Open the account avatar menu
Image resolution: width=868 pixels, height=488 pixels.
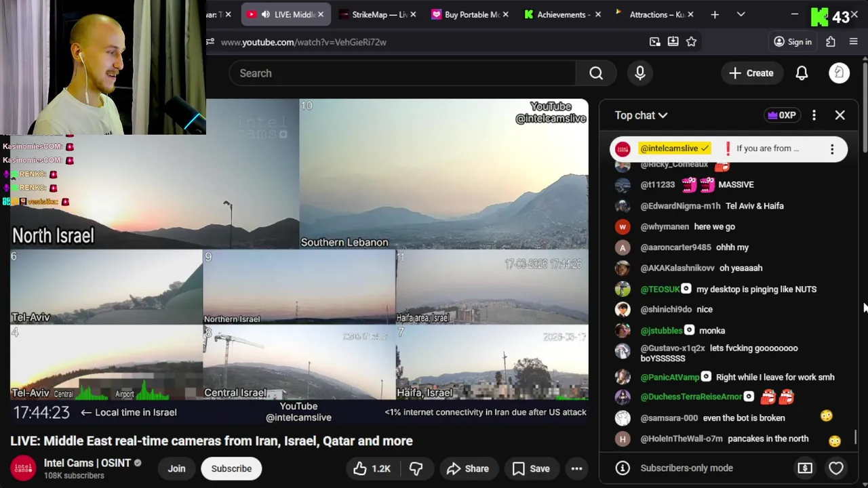[839, 73]
